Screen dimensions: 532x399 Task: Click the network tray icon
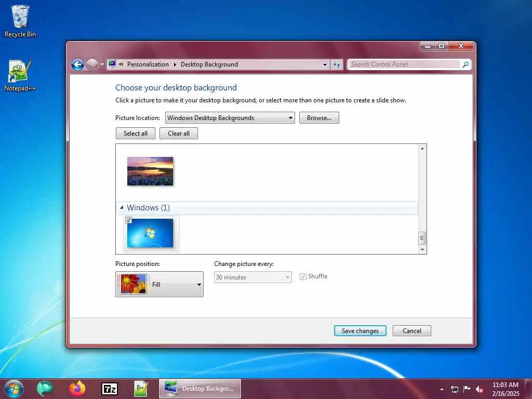pos(454,389)
